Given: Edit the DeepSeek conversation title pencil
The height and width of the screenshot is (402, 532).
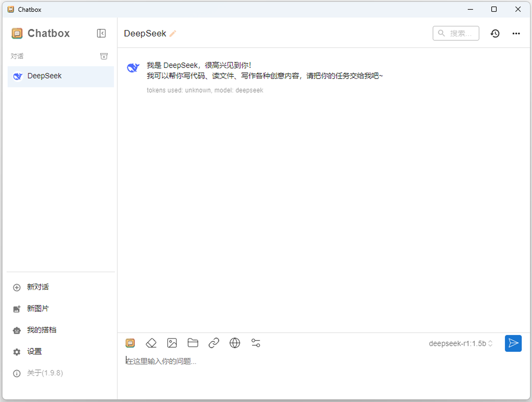Looking at the screenshot, I should (x=173, y=34).
